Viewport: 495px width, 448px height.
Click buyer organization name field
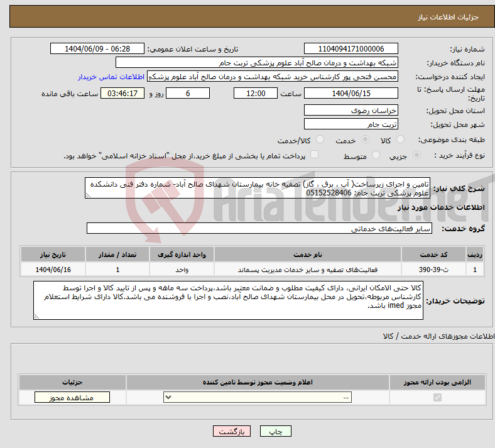257,62
